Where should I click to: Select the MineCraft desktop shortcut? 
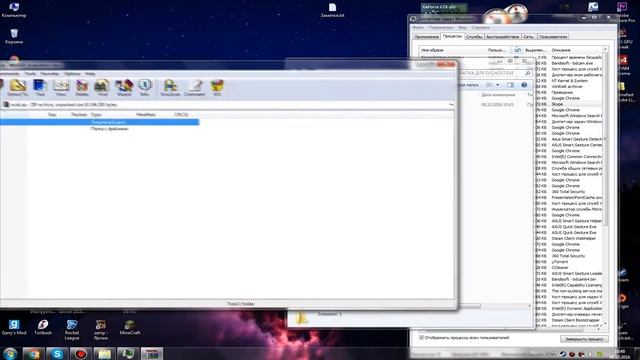pyautogui.click(x=130, y=327)
